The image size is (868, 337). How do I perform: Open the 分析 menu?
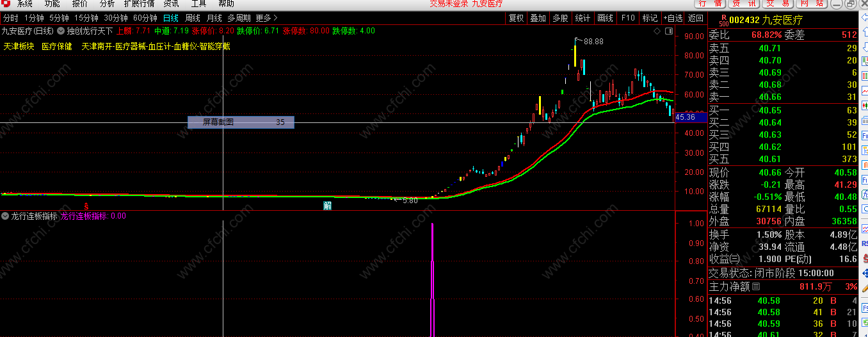pyautogui.click(x=107, y=4)
